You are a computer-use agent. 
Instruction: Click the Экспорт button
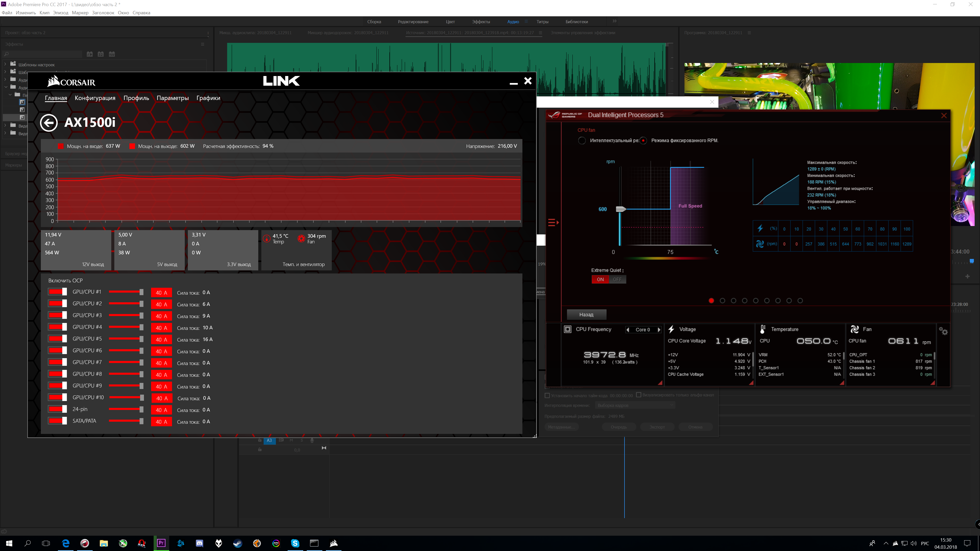coord(657,427)
